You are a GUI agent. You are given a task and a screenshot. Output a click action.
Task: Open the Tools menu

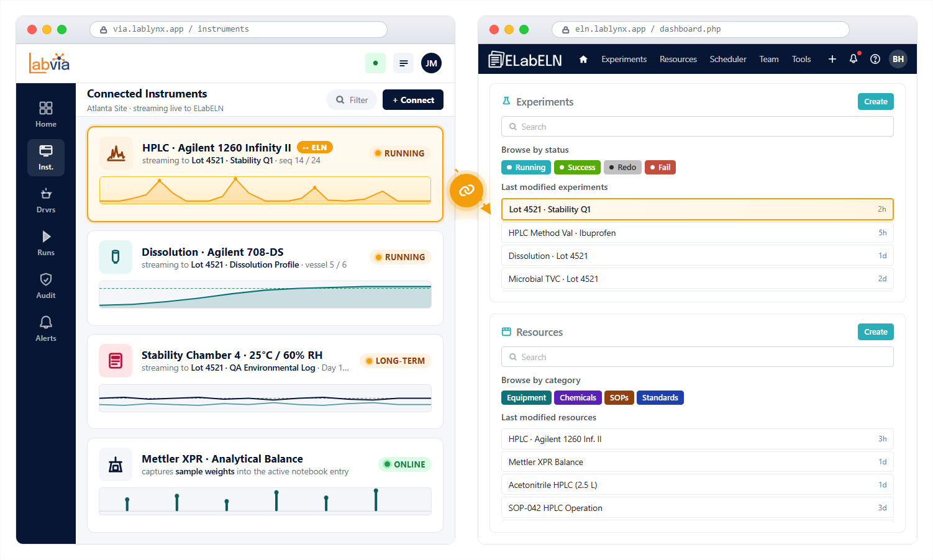pos(801,59)
